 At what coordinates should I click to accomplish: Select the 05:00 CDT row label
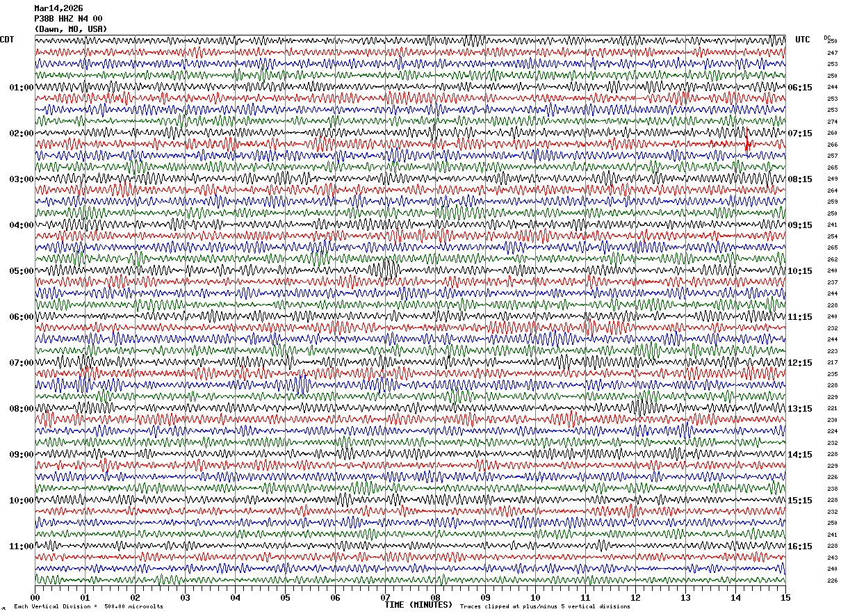click(x=21, y=271)
